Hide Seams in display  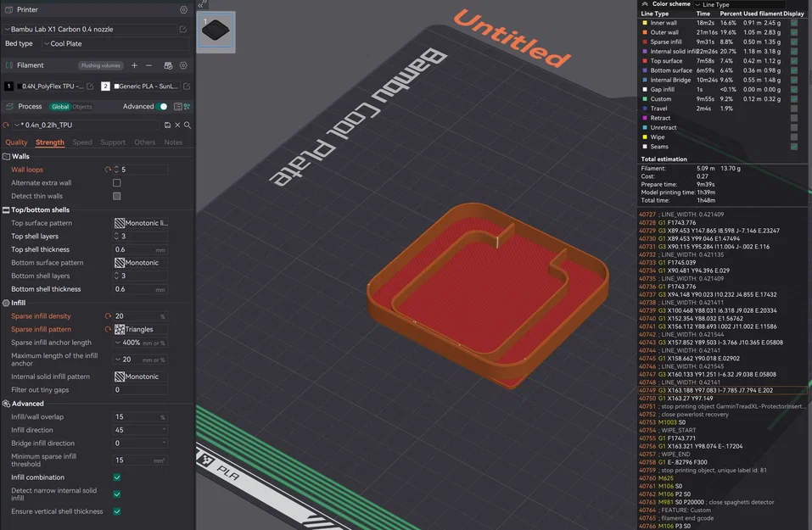pyautogui.click(x=794, y=147)
